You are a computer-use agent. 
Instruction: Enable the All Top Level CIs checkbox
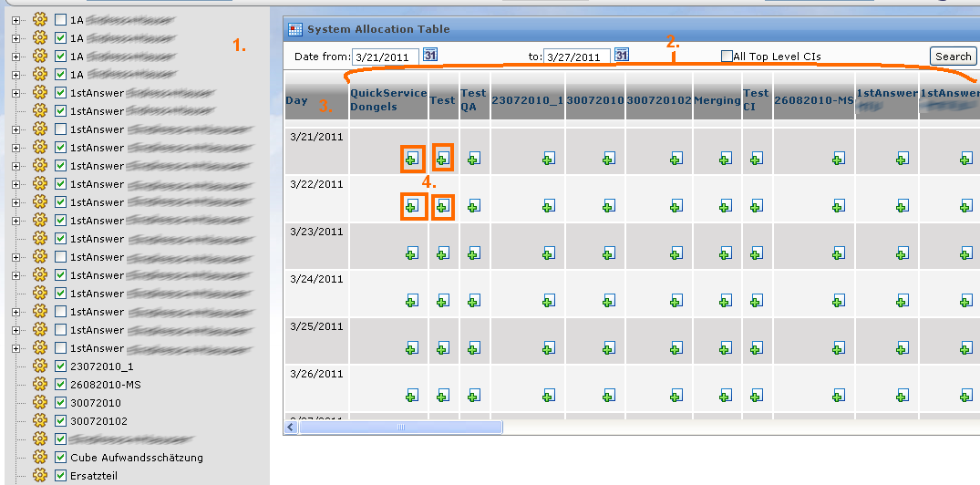pyautogui.click(x=727, y=57)
